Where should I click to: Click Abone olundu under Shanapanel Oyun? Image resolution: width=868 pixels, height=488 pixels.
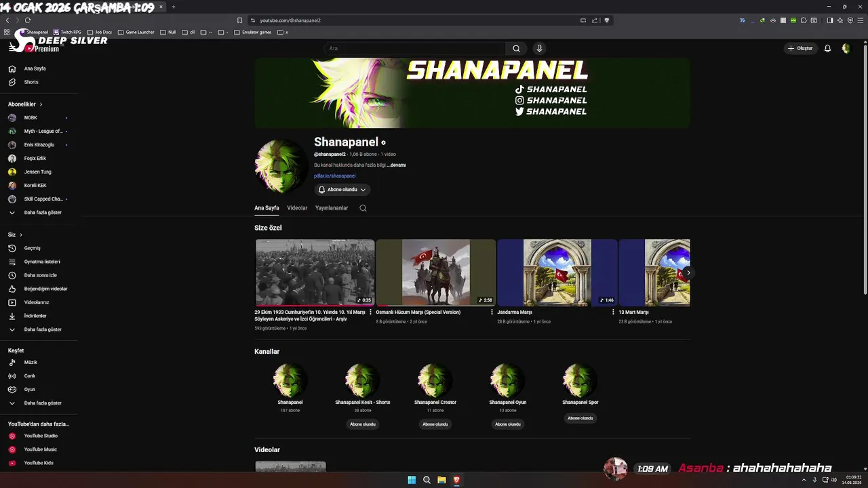coord(508,424)
